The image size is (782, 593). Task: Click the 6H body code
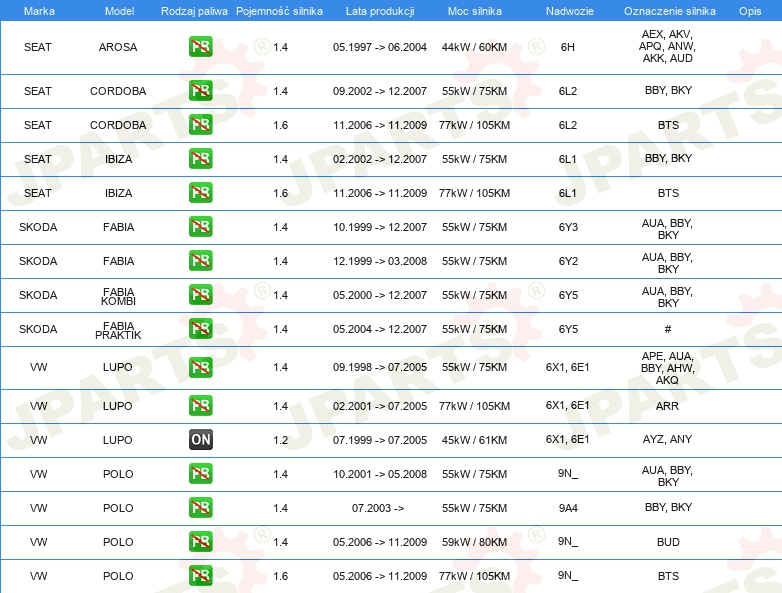point(568,47)
